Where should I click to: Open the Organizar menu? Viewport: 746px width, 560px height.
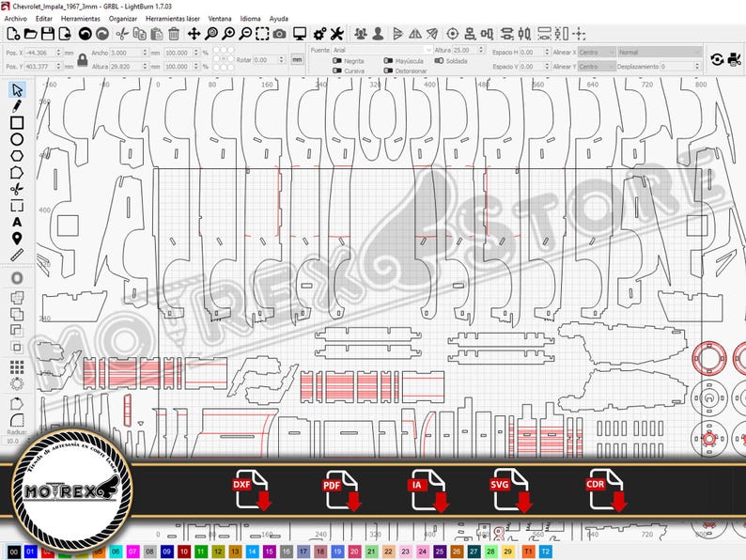[x=123, y=19]
